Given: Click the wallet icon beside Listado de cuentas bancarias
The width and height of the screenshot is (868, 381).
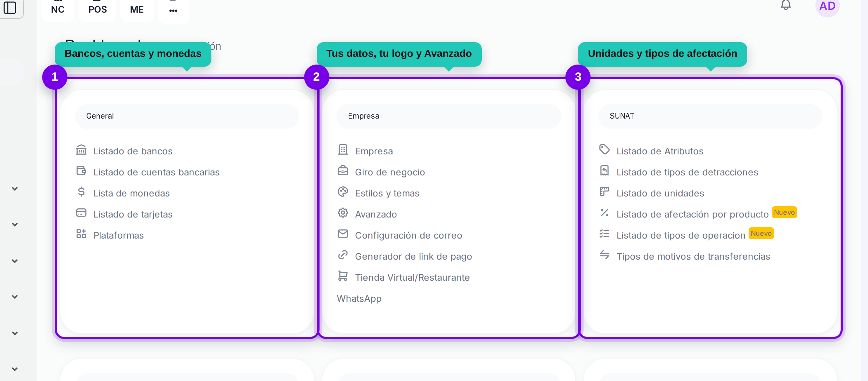Looking at the screenshot, I should (81, 171).
